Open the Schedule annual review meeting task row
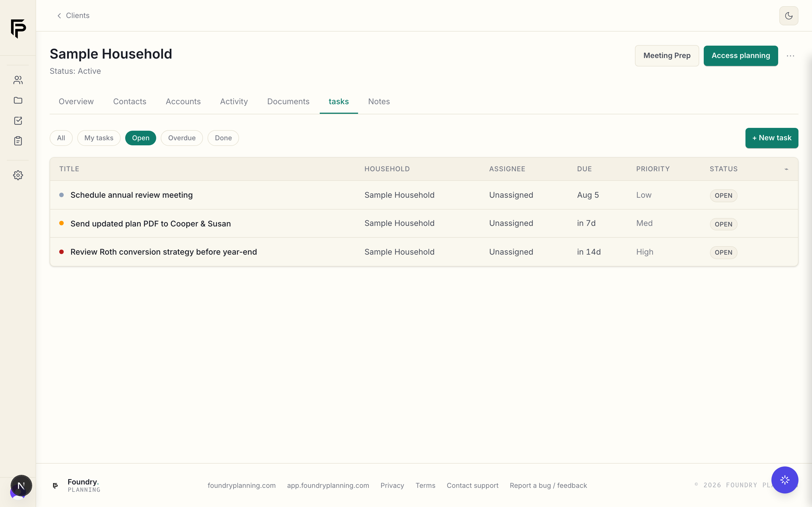 [x=424, y=195]
